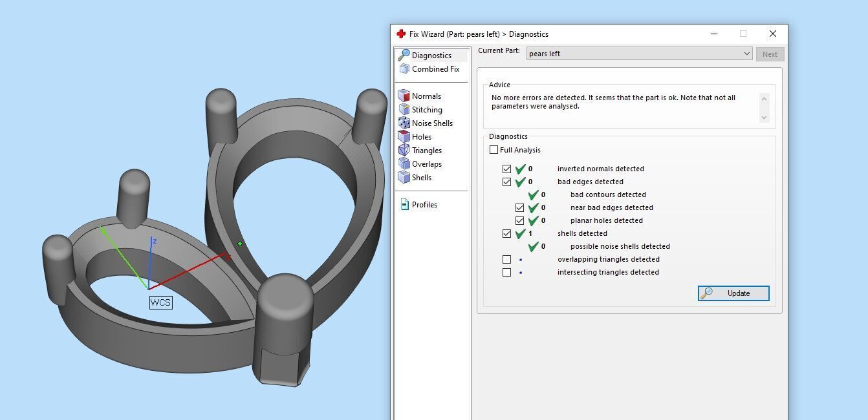Go to the Stitching page
The height and width of the screenshot is (420, 868).
pyautogui.click(x=427, y=110)
